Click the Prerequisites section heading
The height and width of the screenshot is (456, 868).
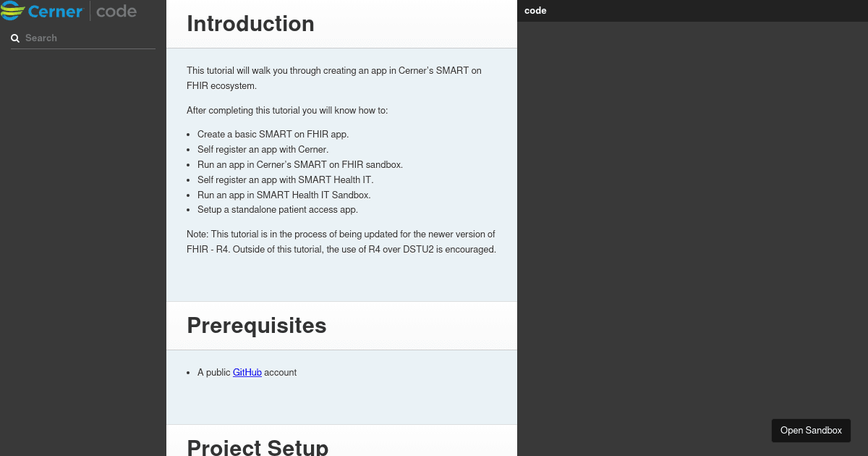coord(257,326)
